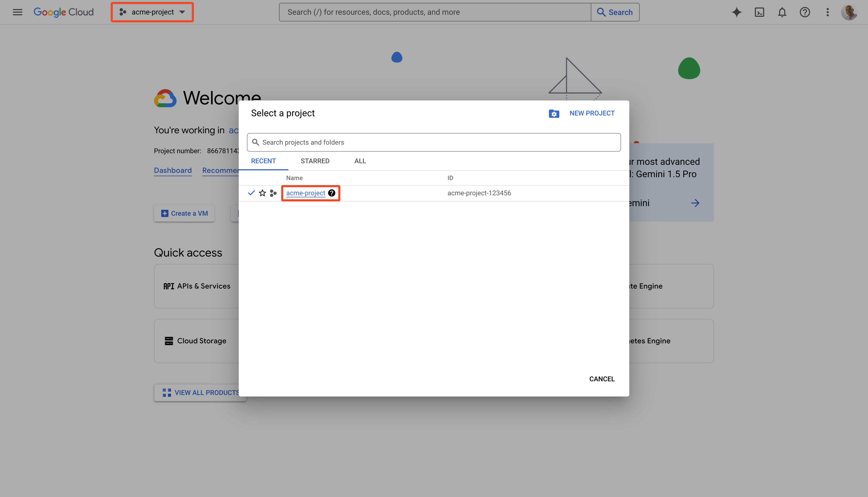Open the APIs & Services quick access card
This screenshot has width=868, height=497.
[197, 286]
